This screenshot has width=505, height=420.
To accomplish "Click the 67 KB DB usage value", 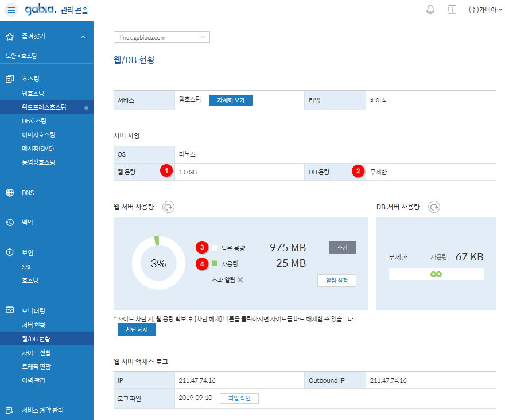I will (469, 257).
